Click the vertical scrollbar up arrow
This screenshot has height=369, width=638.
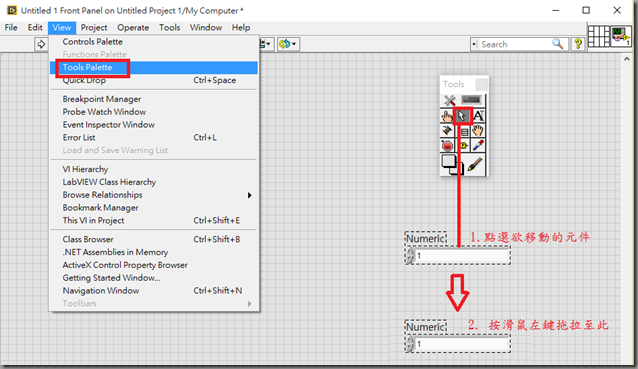627,59
